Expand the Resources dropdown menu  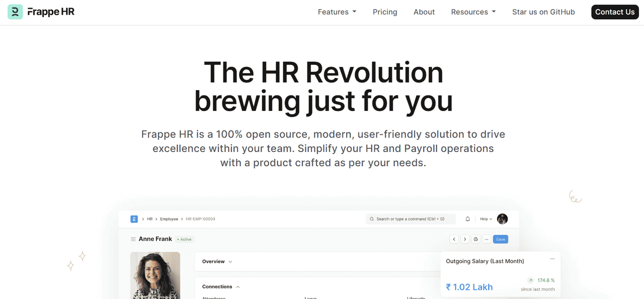473,12
